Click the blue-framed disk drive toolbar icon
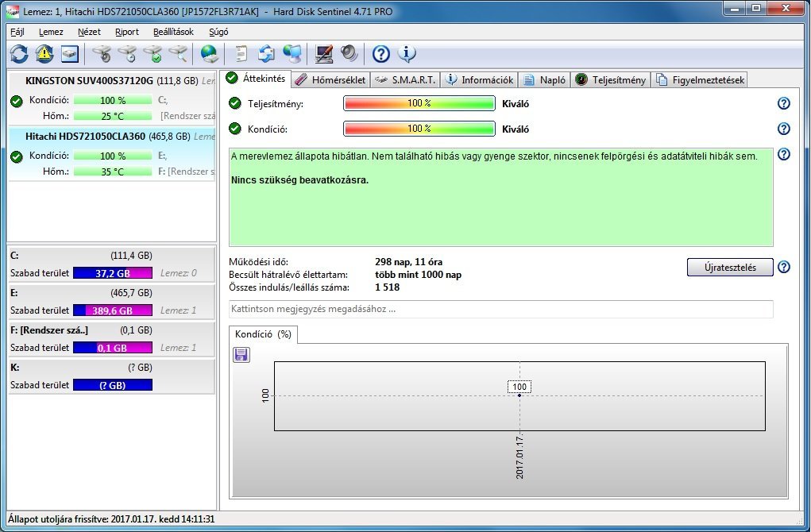Image resolution: width=811 pixels, height=532 pixels. point(70,54)
